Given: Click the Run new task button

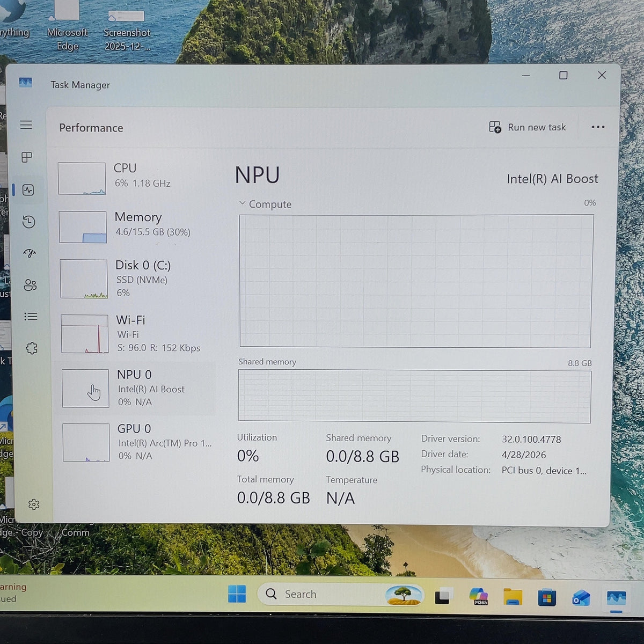Looking at the screenshot, I should [x=528, y=127].
